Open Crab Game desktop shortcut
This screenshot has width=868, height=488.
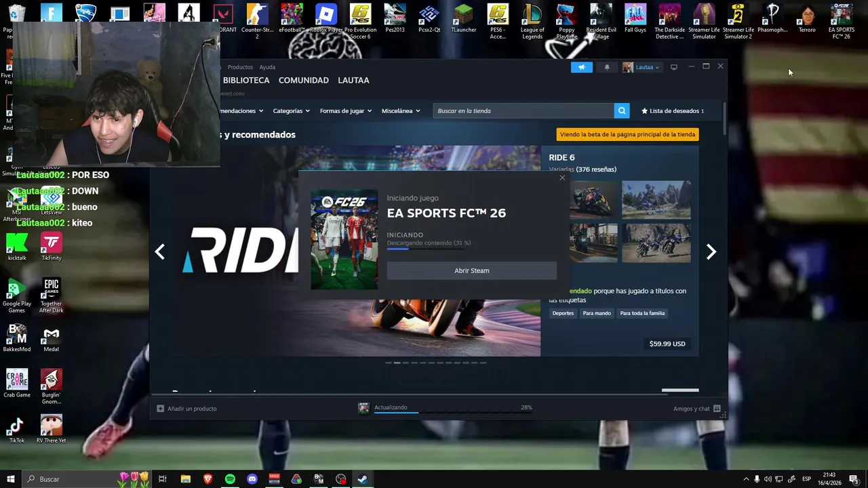17,384
